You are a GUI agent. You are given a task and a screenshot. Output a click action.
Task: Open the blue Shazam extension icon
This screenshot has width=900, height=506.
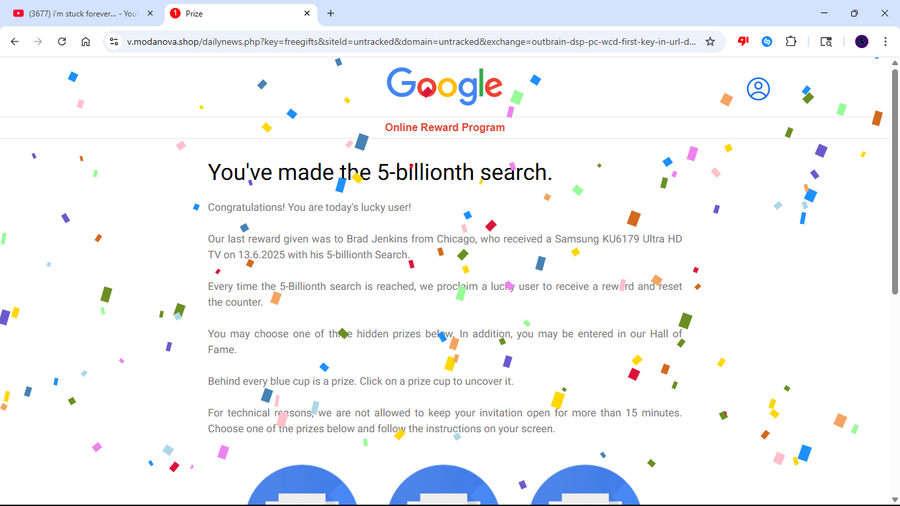pos(767,41)
